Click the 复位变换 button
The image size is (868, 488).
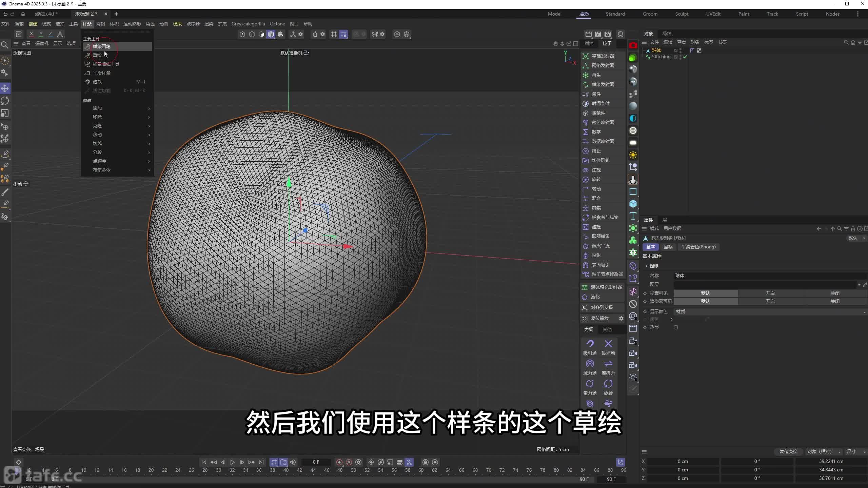point(788,452)
